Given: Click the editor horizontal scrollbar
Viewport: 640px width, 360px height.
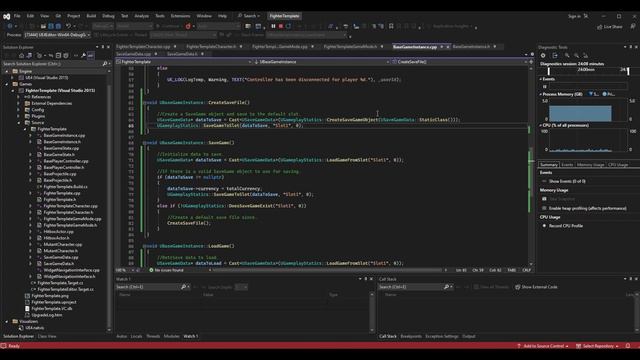Looking at the screenshot, I should tap(327, 270).
